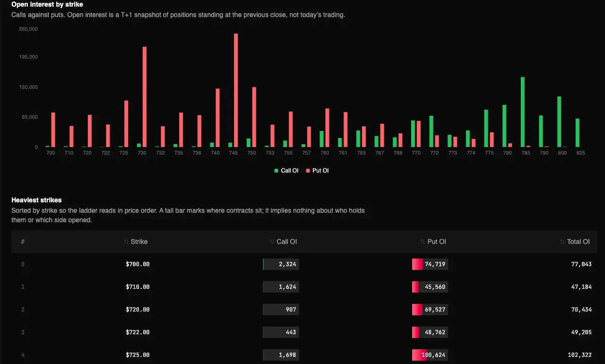Viewport: 605px width, 364px height.
Task: Click the total OI value 77,043
Action: (581, 264)
